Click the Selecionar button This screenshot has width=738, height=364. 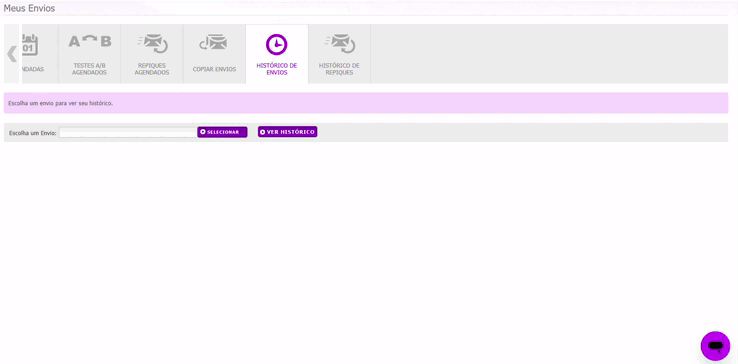[222, 132]
